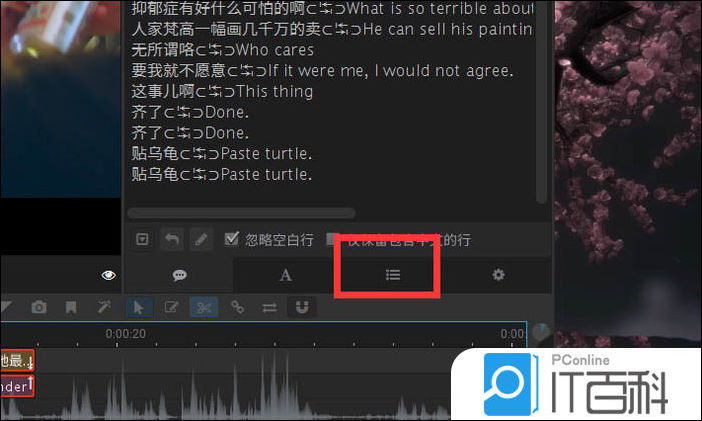The width and height of the screenshot is (702, 421).
Task: Click the undo arrow button
Action: click(172, 239)
